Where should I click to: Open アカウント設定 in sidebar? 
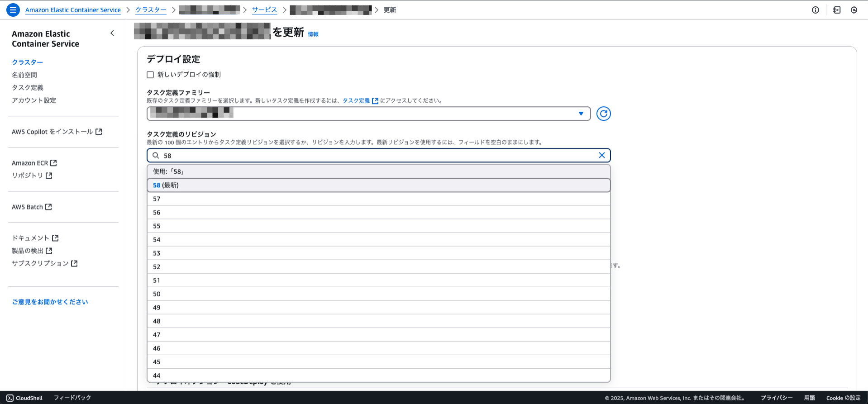pyautogui.click(x=34, y=100)
